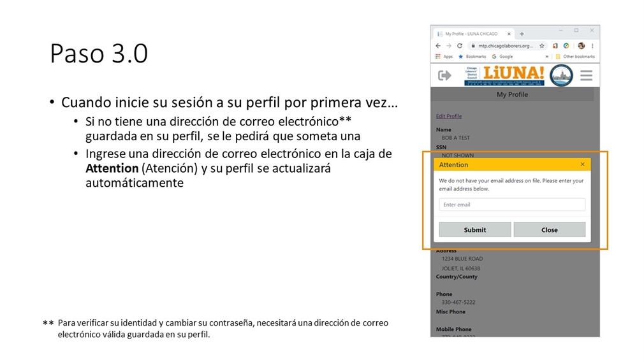The height and width of the screenshot is (362, 644).
Task: Click the Enter email field
Action: pos(512,205)
